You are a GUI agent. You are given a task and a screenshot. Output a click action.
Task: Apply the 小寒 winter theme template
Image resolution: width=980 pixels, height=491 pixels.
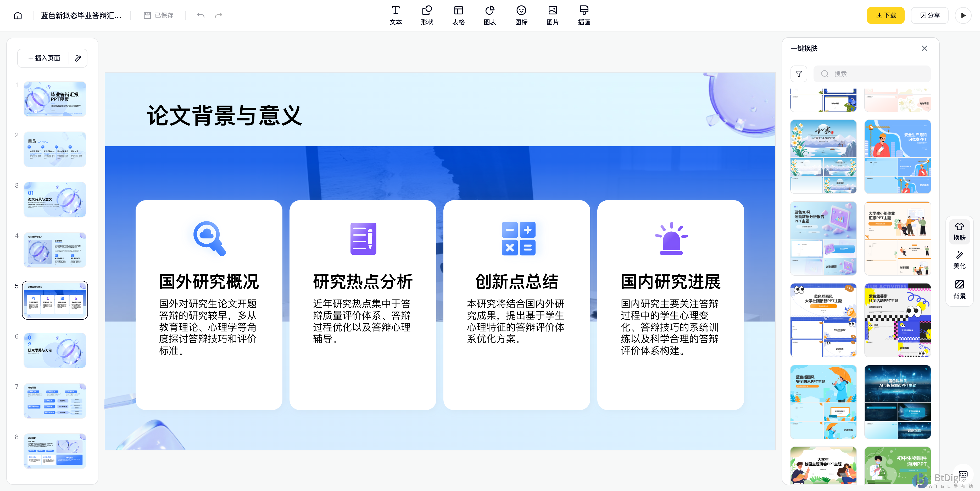[x=823, y=157]
